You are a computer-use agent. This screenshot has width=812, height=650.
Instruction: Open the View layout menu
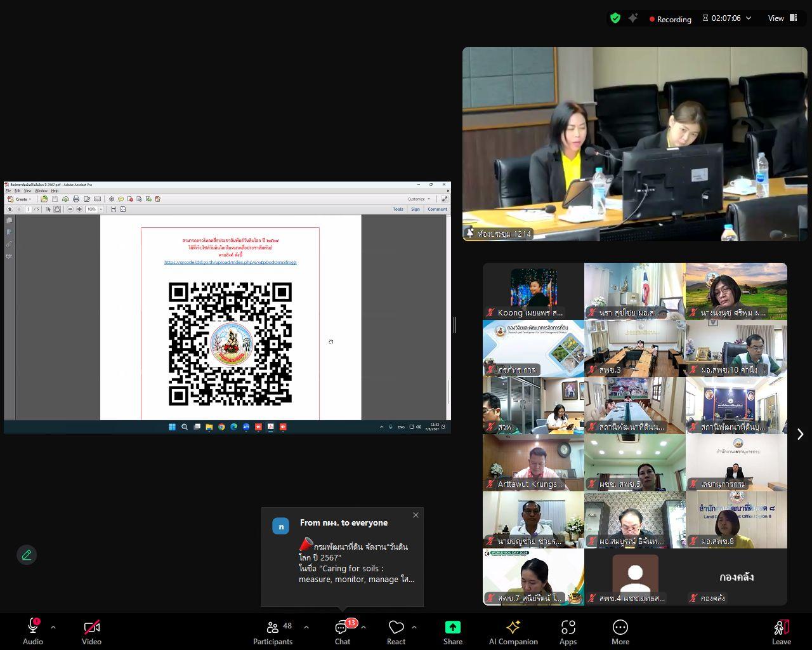click(x=783, y=18)
